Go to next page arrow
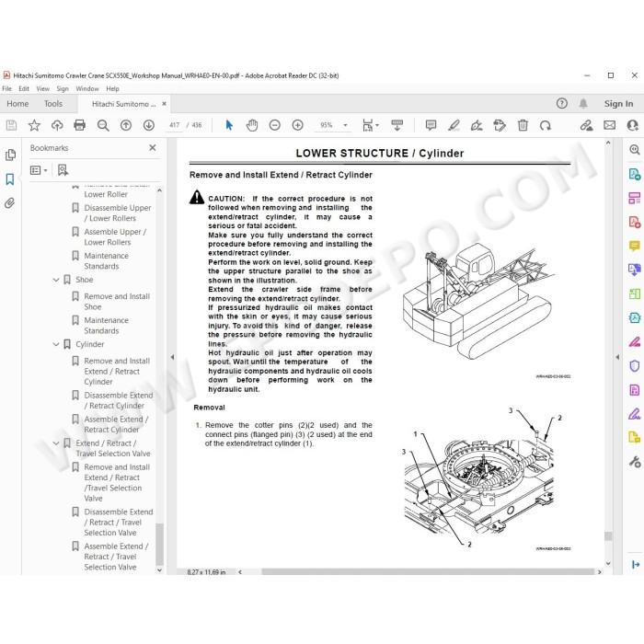 coord(149,125)
